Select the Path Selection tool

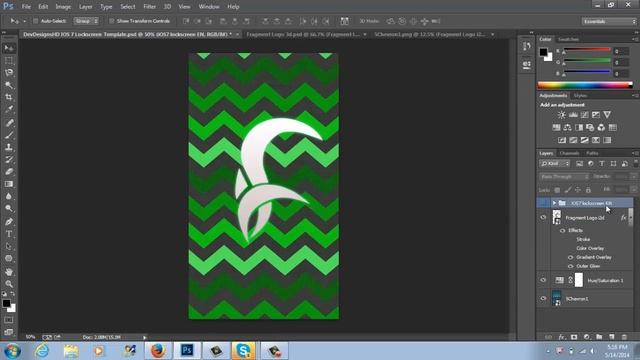coord(9,247)
